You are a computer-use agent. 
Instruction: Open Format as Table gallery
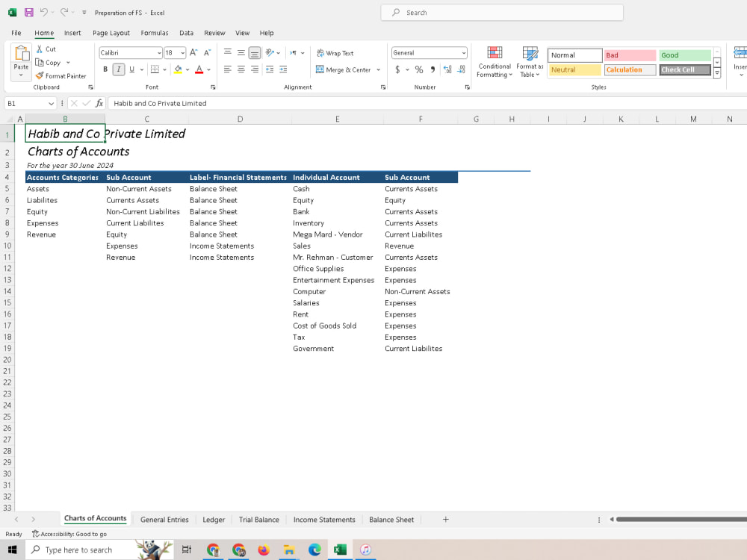[x=530, y=62]
